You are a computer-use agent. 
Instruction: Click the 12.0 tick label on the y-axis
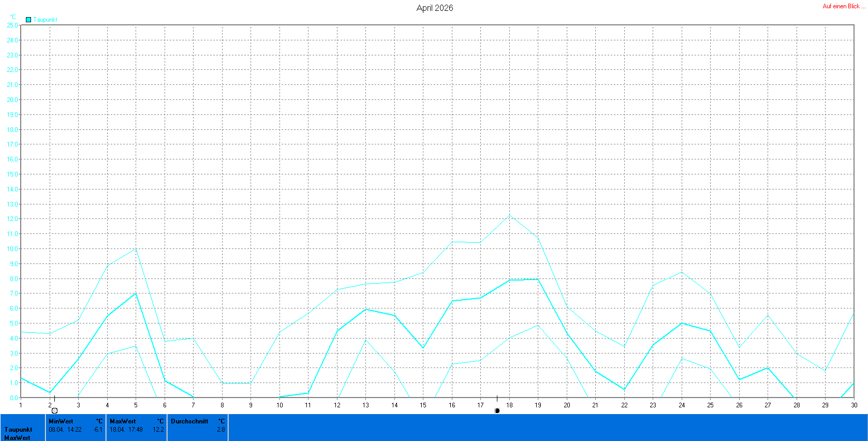coord(12,219)
